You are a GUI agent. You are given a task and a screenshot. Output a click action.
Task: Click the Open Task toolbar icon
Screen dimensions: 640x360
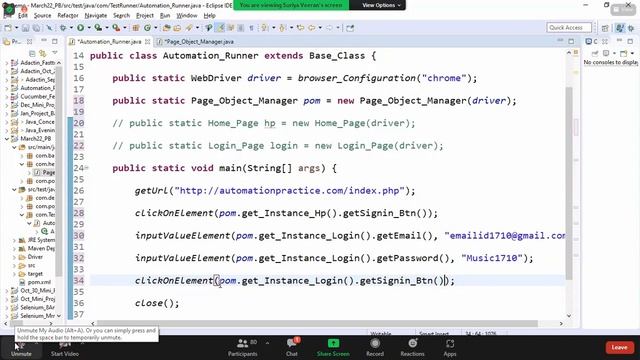(x=177, y=28)
